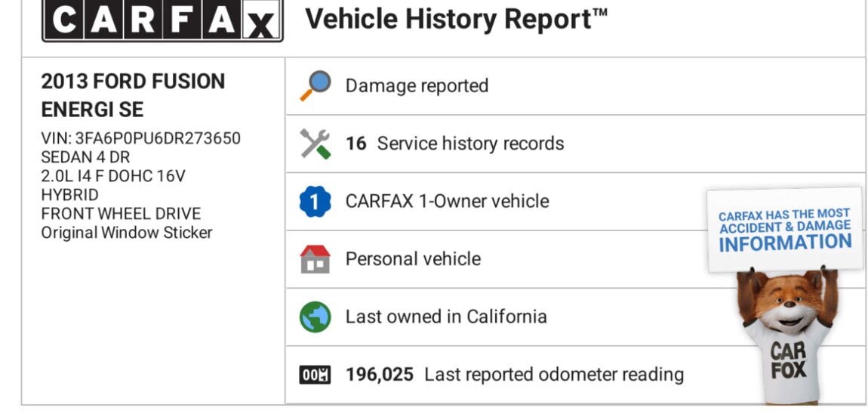Select CARFAX 1-Owner vehicle text

click(447, 202)
